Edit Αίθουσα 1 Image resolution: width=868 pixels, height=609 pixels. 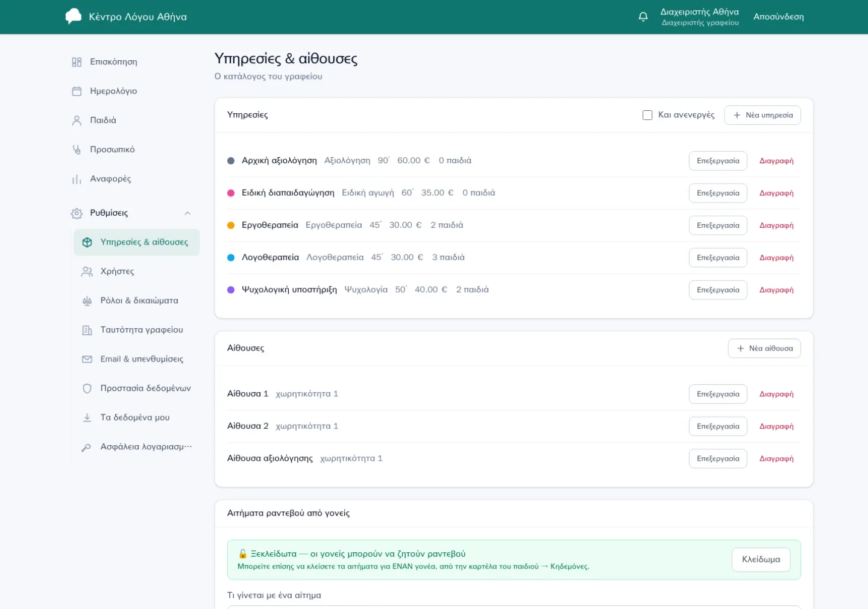(x=718, y=394)
